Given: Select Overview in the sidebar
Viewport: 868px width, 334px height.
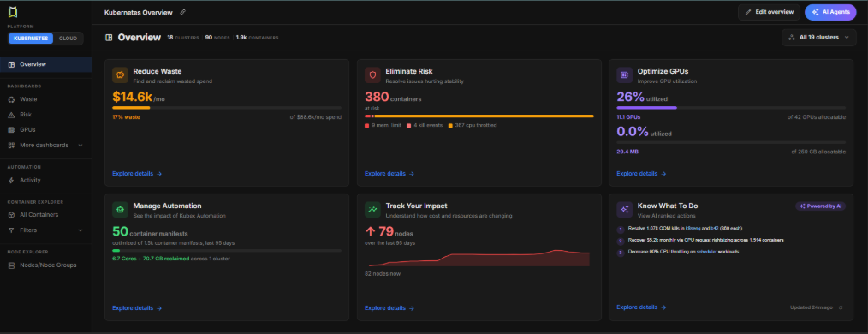Looking at the screenshot, I should (46, 64).
